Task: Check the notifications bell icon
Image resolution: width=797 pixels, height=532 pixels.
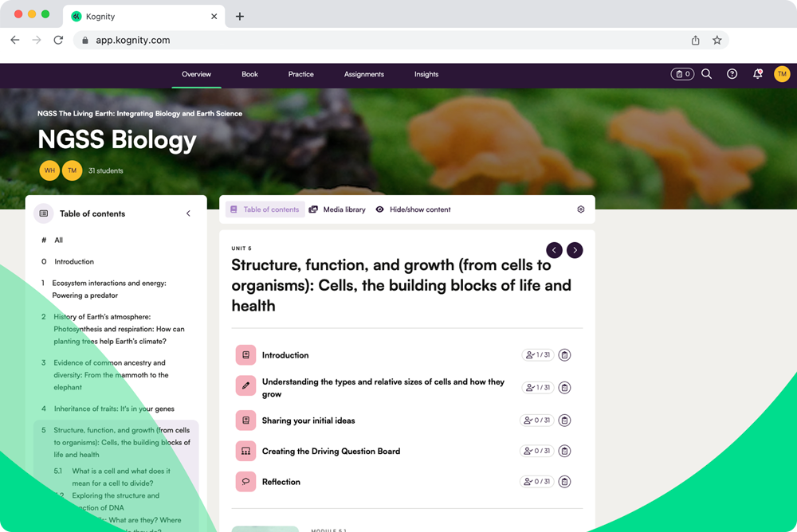Action: pos(757,74)
